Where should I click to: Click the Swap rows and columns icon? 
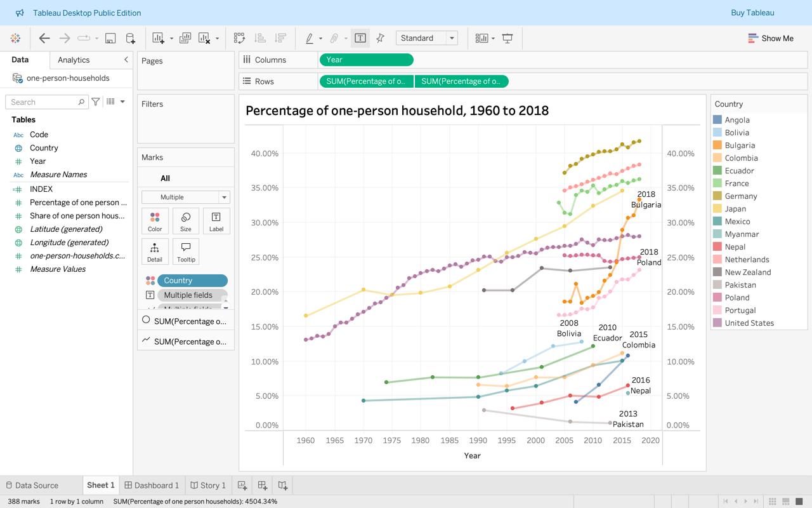[x=239, y=38]
